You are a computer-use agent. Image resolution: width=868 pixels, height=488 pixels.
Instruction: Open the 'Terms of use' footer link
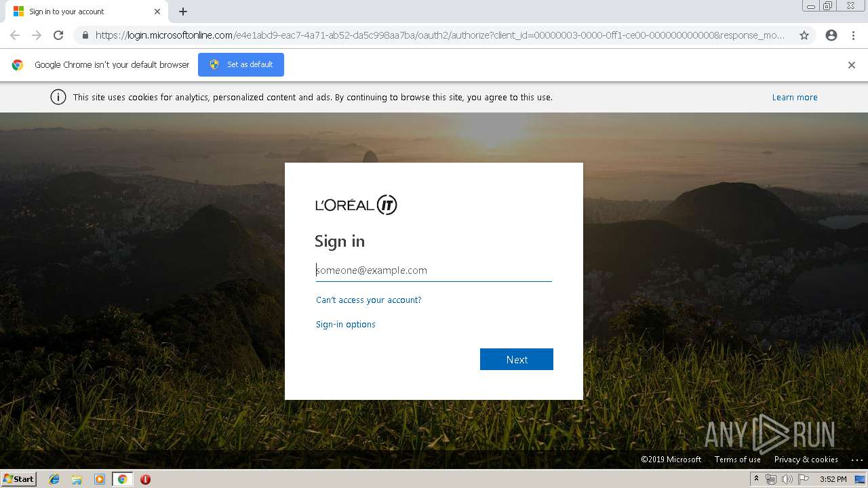click(x=738, y=460)
